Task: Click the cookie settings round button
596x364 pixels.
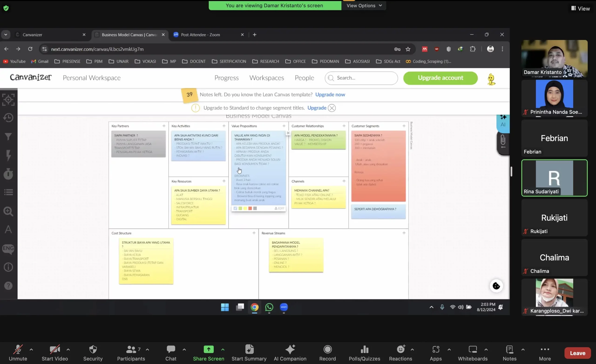Action: click(x=496, y=286)
